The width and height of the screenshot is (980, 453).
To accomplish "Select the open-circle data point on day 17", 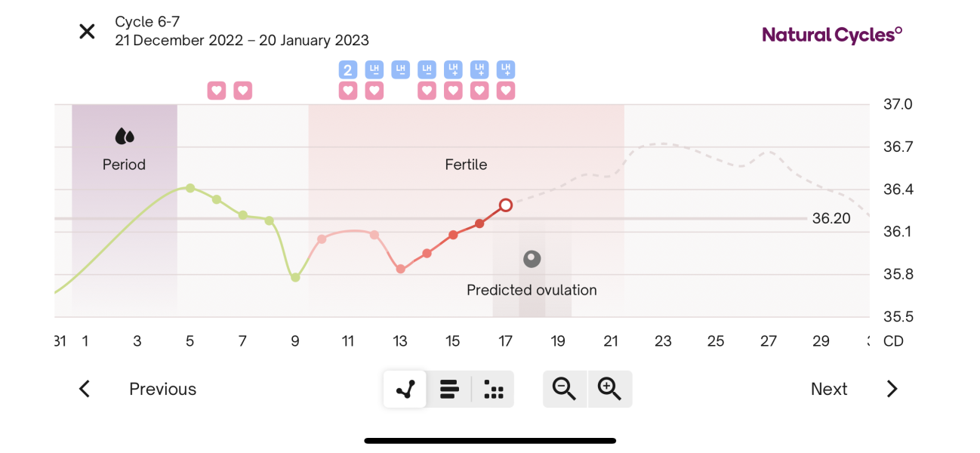I will (506, 205).
